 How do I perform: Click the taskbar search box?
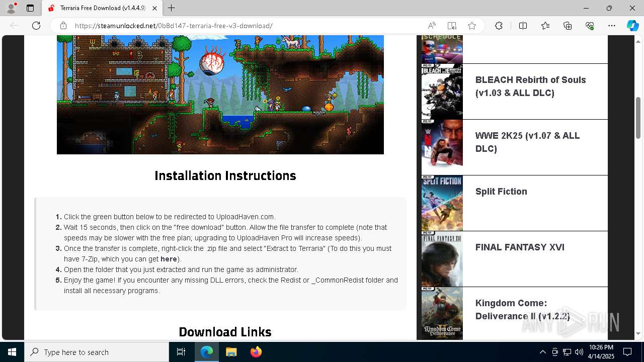coord(97,352)
